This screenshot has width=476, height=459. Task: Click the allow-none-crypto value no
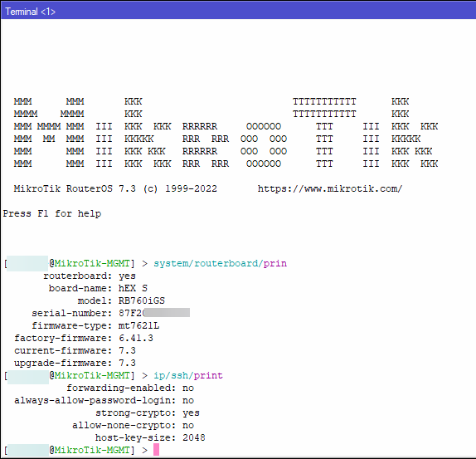[x=188, y=426]
